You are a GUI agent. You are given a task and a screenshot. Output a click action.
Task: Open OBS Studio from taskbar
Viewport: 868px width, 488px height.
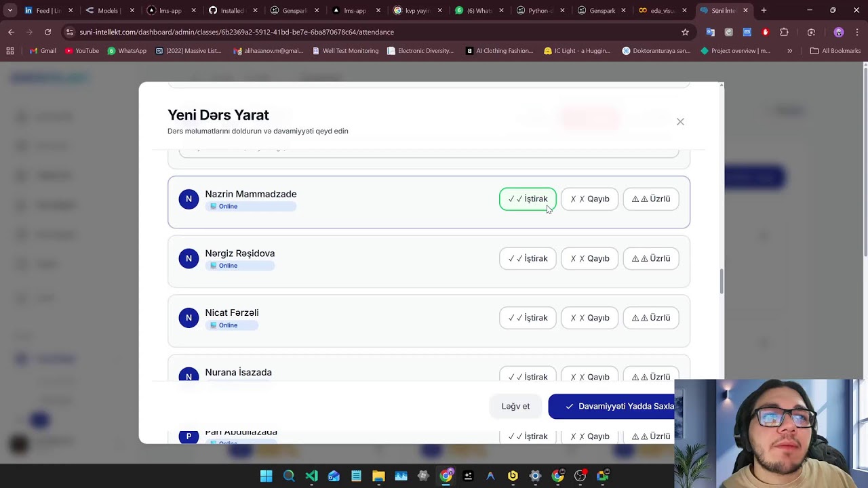tap(580, 476)
